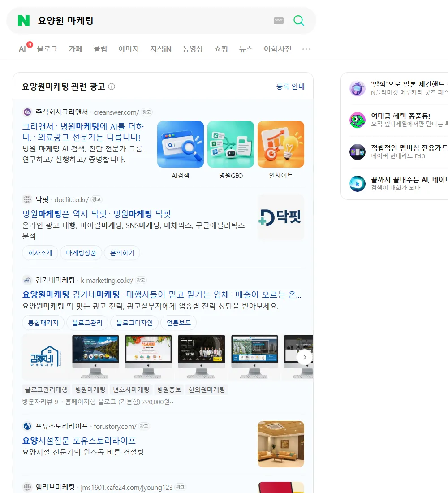Click the Mercari goods festival round icon

[x=358, y=88]
